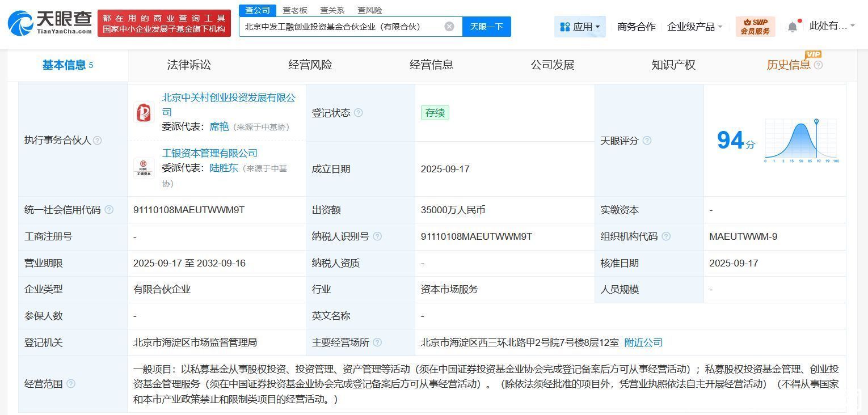Switch to the 法律诉讼 tab
868x415 pixels.
(x=189, y=65)
